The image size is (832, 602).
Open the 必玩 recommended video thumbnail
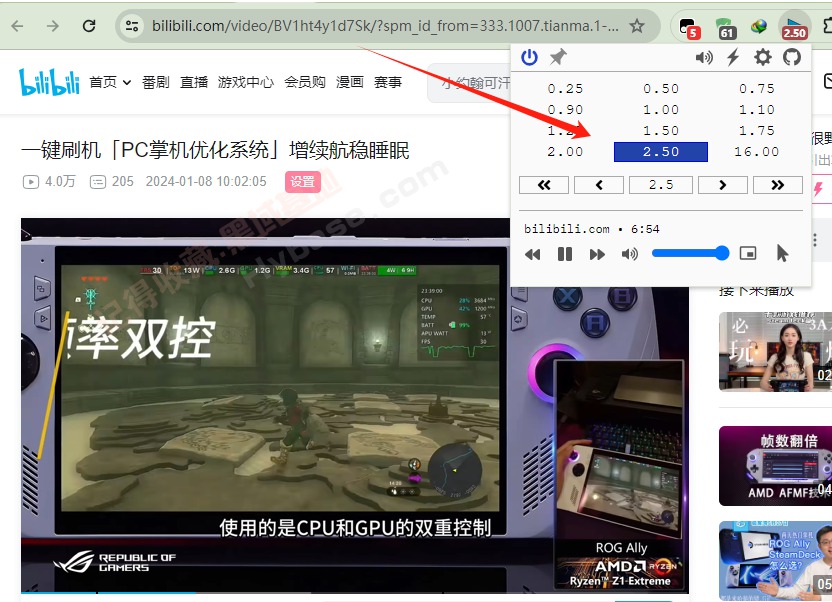pyautogui.click(x=775, y=352)
